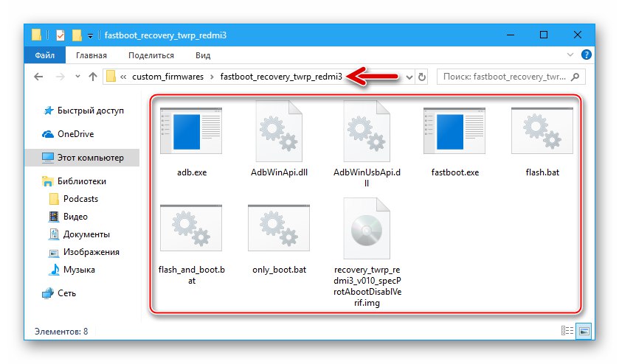Open the Вид ribbon tab
The image size is (619, 364).
[203, 55]
